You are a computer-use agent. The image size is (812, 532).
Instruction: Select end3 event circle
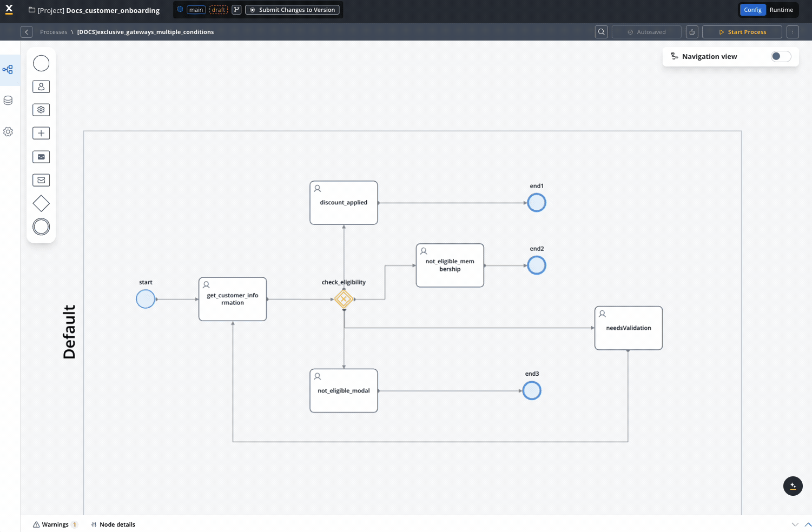tap(532, 390)
